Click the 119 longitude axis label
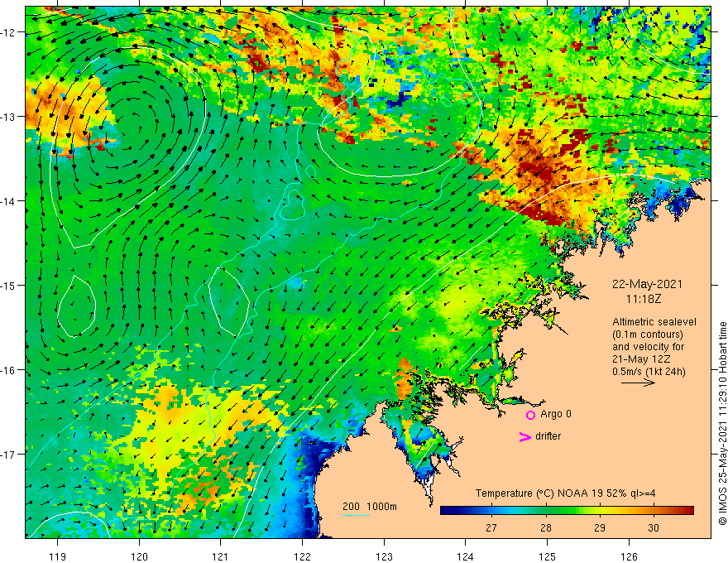The height and width of the screenshot is (563, 728). point(58,556)
